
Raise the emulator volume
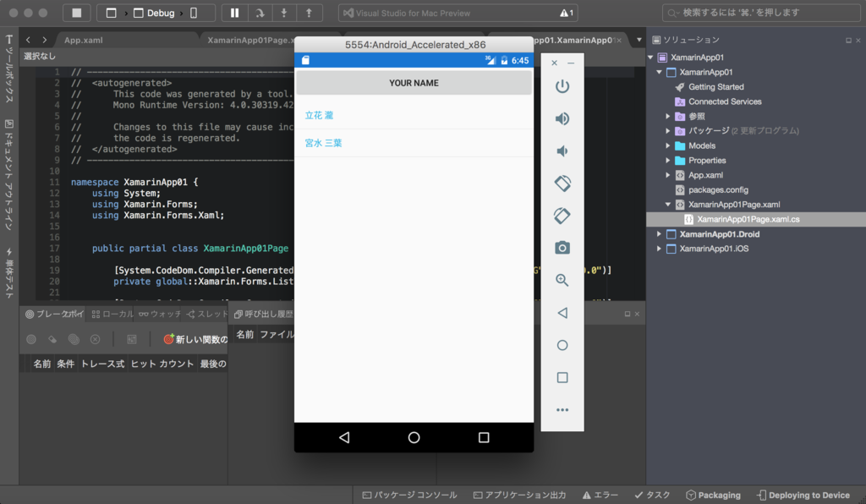pyautogui.click(x=562, y=118)
